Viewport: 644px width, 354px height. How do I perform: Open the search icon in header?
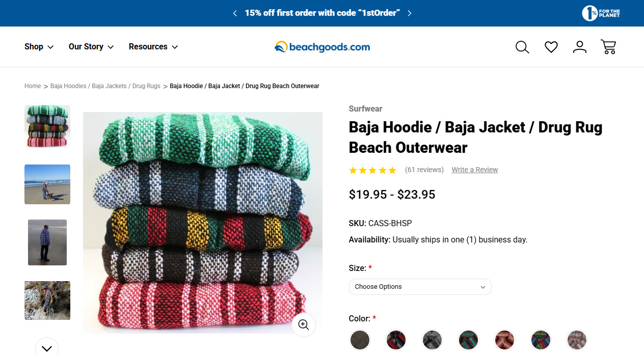point(522,47)
